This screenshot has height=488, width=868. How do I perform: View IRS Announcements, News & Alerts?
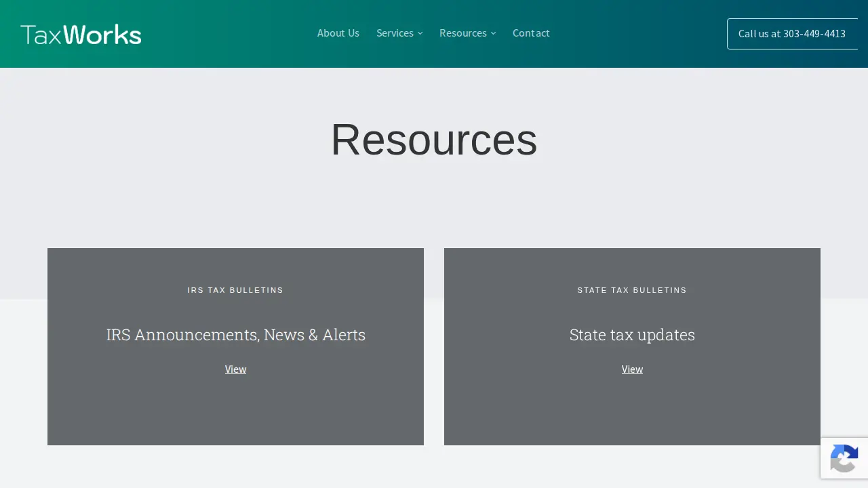pyautogui.click(x=235, y=369)
